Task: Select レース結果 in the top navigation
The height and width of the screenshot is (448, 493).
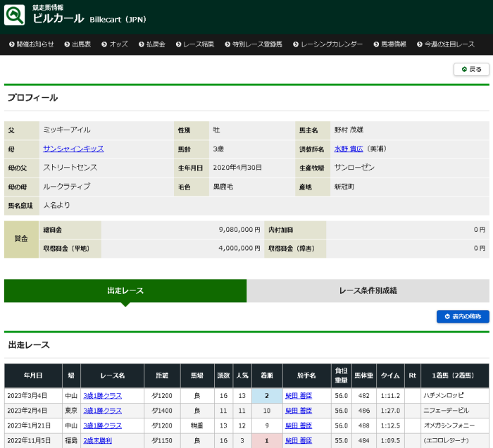Action: coord(198,44)
